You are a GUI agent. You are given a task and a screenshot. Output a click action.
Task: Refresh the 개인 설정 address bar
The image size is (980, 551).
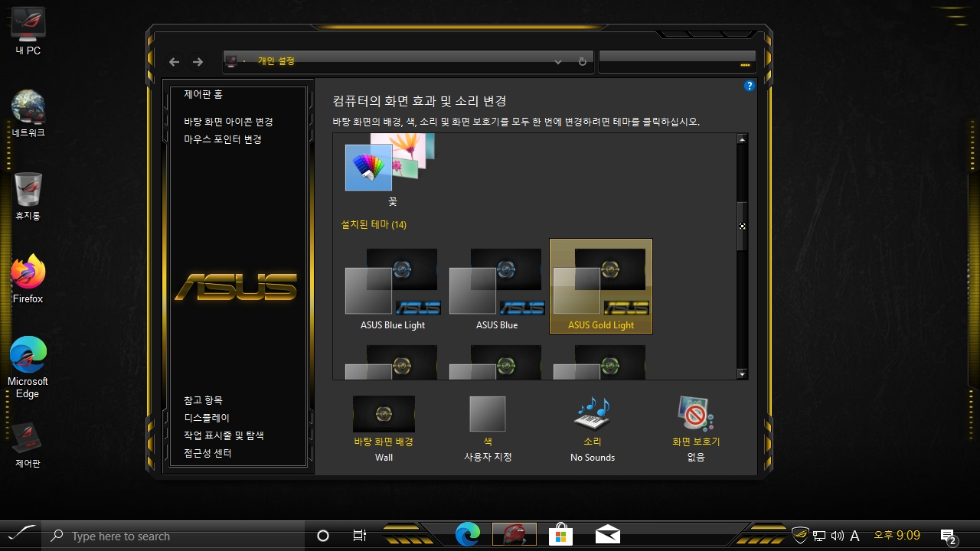pos(583,62)
